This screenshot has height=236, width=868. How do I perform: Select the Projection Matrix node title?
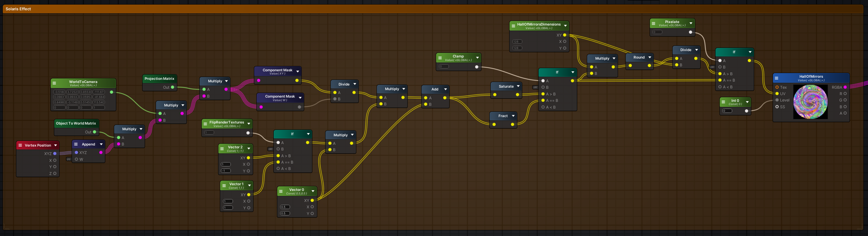pos(159,78)
